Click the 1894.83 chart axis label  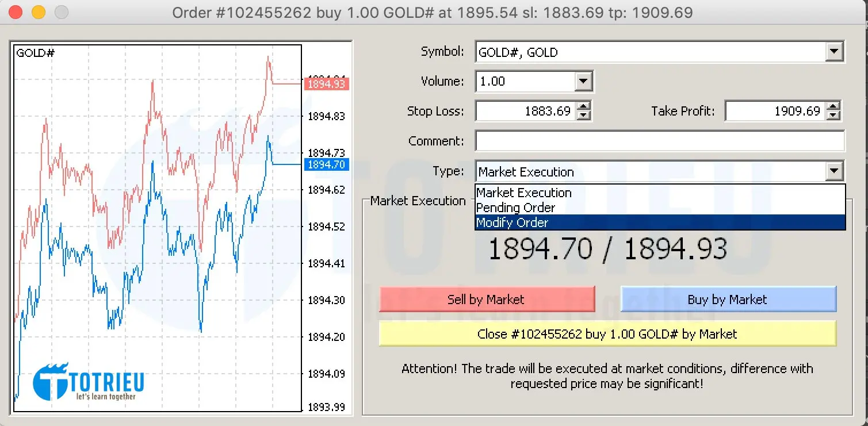pyautogui.click(x=326, y=117)
